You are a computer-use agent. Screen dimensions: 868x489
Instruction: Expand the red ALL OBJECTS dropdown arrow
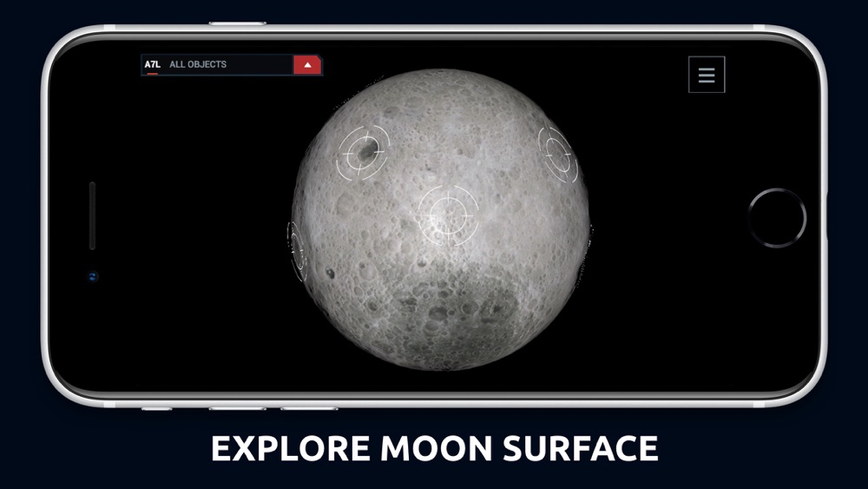pos(308,65)
